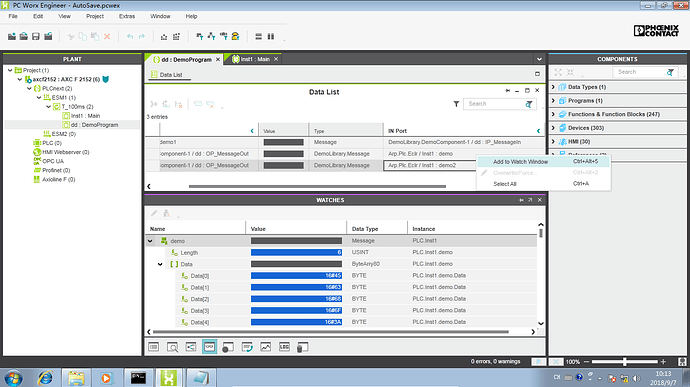Collapse the Data array row in Watches
690x387 pixels.
pyautogui.click(x=160, y=264)
